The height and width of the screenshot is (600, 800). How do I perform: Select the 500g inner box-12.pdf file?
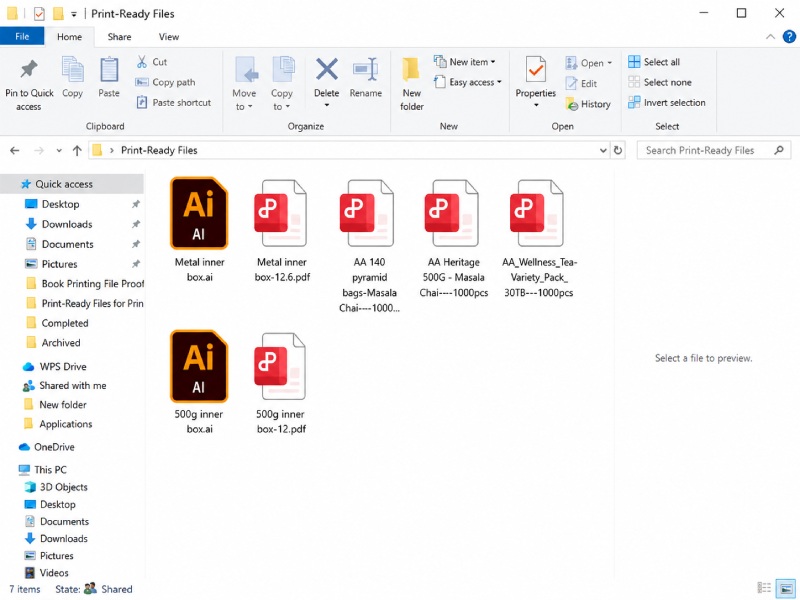click(x=281, y=383)
